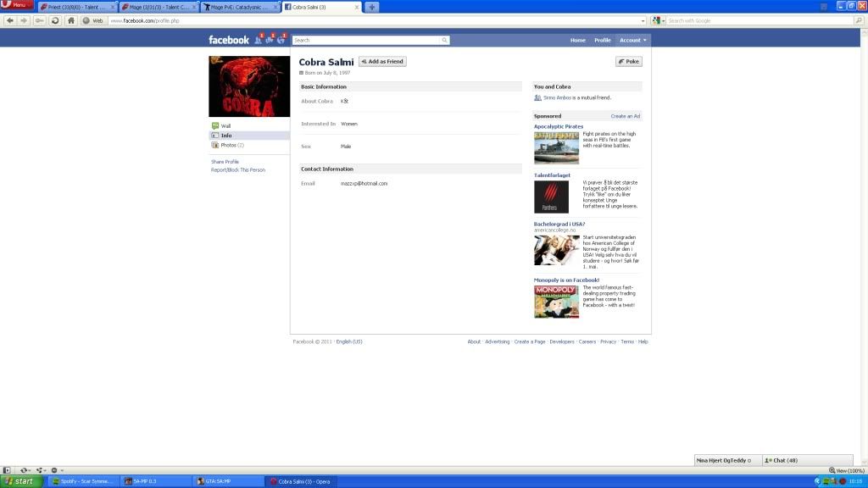This screenshot has height=488, width=868.
Task: Expand the Account dropdown menu
Action: [632, 40]
